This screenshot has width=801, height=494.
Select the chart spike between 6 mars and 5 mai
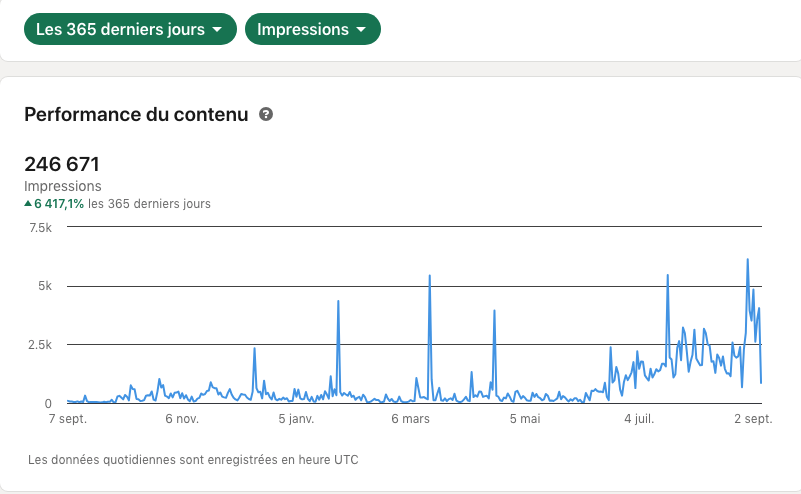tap(494, 311)
